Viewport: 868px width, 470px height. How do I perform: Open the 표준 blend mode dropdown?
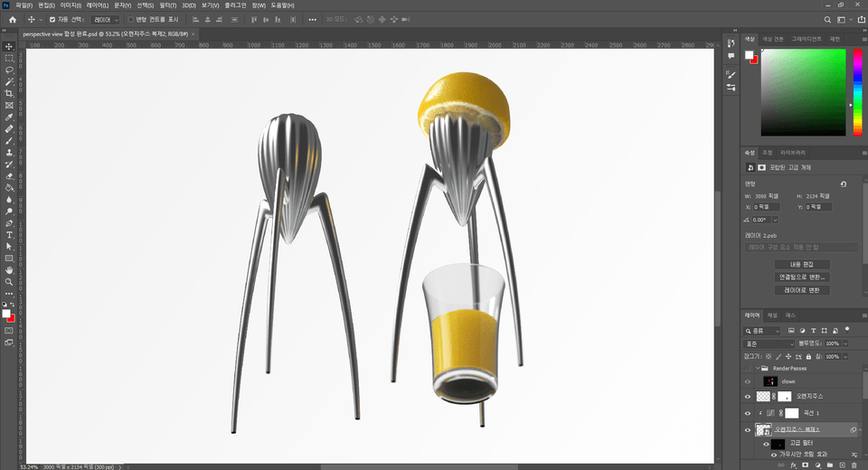pyautogui.click(x=769, y=344)
